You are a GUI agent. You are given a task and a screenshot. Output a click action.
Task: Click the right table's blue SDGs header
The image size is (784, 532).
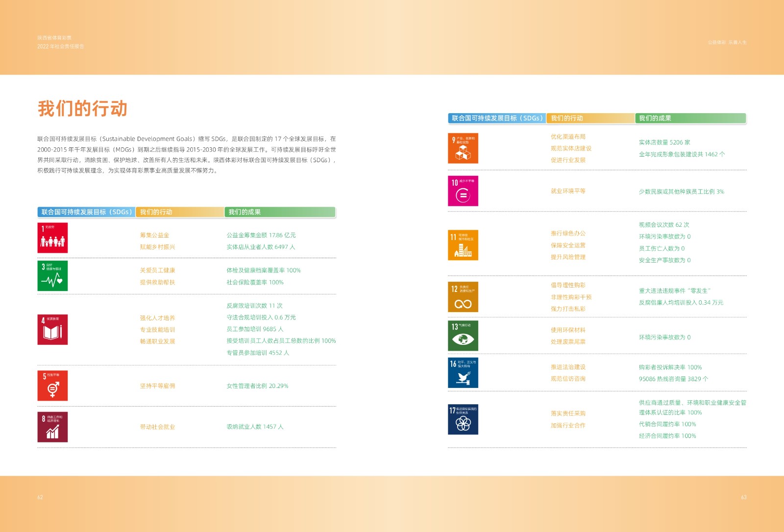[x=497, y=118]
